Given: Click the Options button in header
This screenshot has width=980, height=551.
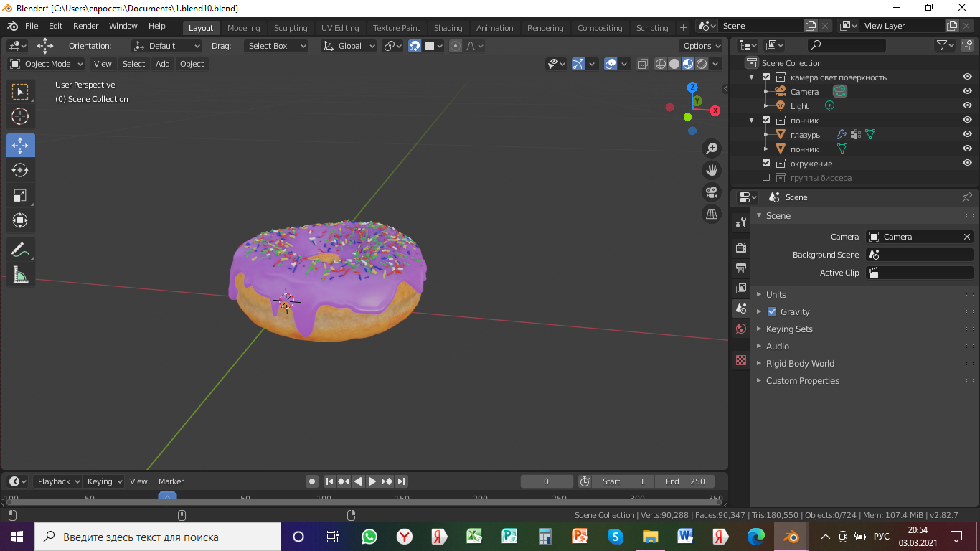Looking at the screenshot, I should click(x=702, y=46).
